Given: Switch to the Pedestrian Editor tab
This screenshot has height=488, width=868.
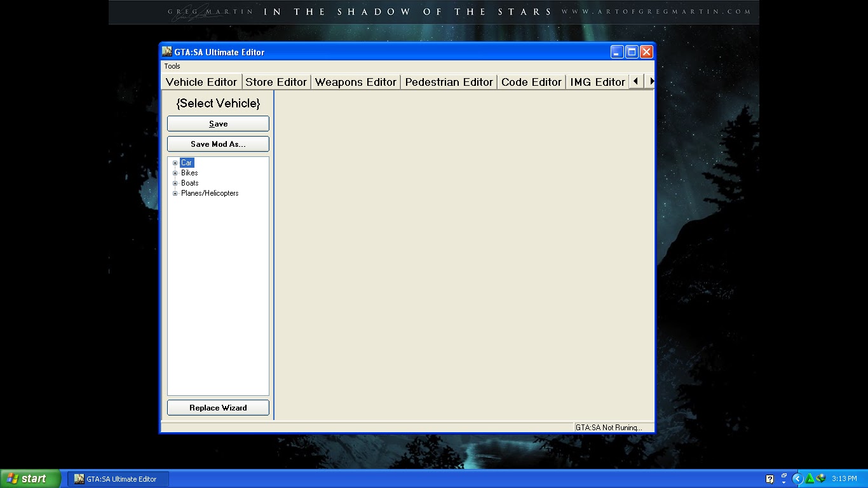Looking at the screenshot, I should point(449,82).
